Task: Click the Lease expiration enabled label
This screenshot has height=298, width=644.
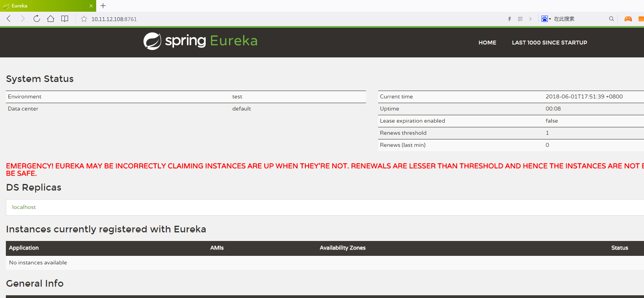Action: click(x=413, y=121)
